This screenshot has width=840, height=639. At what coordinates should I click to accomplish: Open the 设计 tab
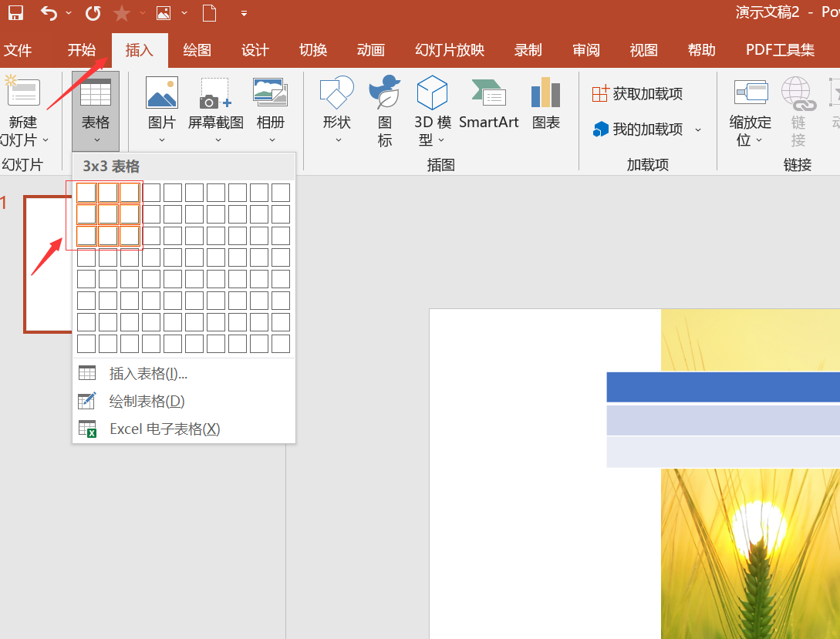pyautogui.click(x=255, y=50)
